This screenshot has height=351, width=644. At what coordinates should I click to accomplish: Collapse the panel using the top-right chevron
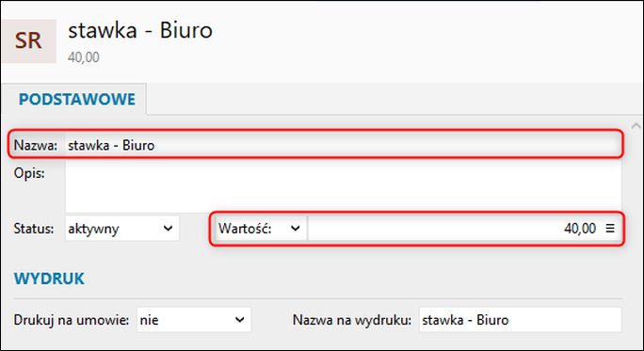point(636,126)
